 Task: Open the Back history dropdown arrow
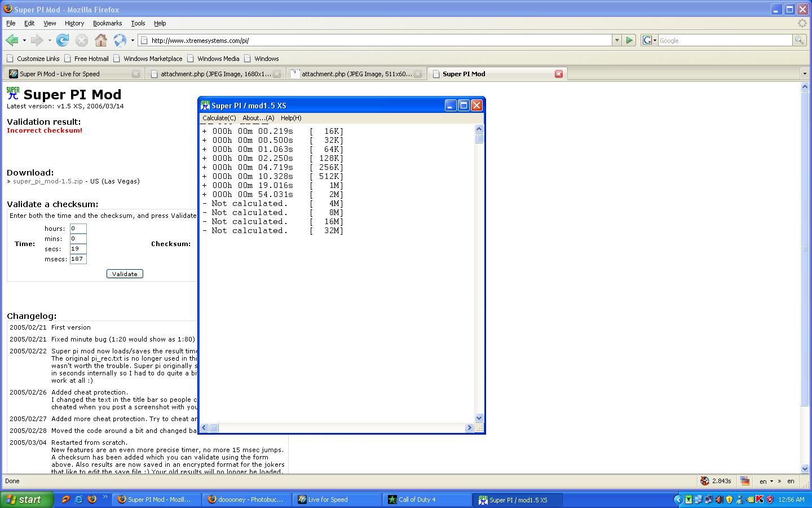click(x=24, y=41)
